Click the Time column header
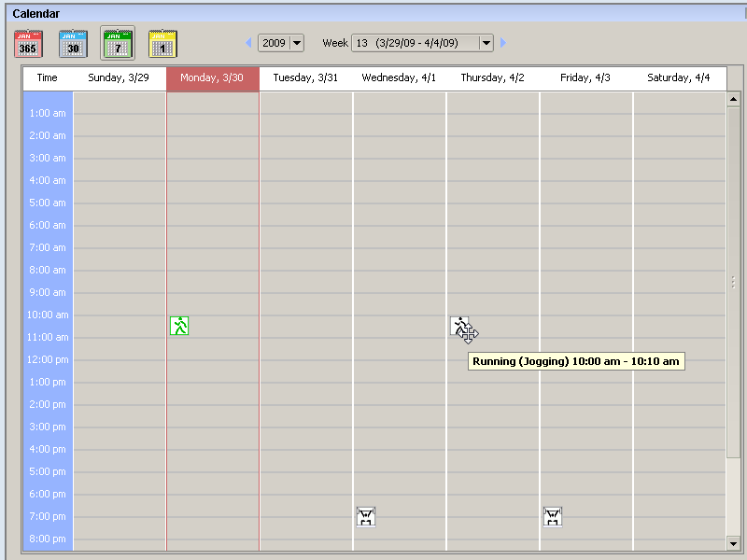 (48, 78)
